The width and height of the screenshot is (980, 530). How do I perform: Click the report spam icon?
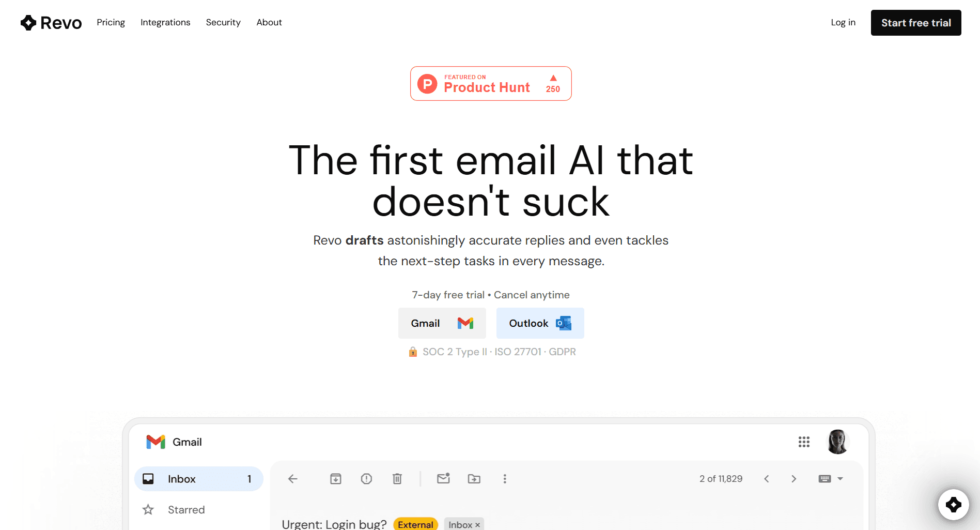coord(366,479)
